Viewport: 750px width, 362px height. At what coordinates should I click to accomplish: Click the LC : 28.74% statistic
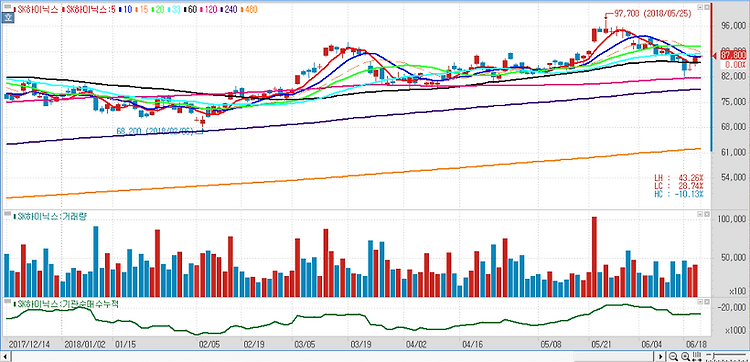679,185
